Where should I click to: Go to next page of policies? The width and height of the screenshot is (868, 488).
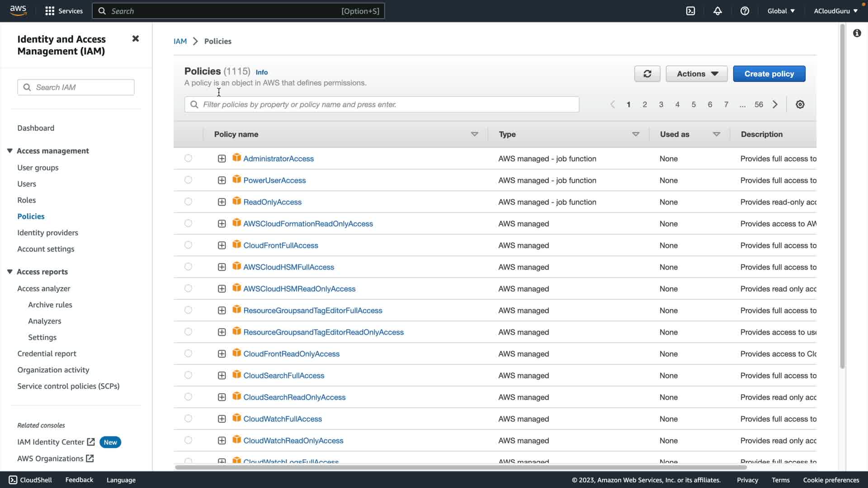(775, 104)
